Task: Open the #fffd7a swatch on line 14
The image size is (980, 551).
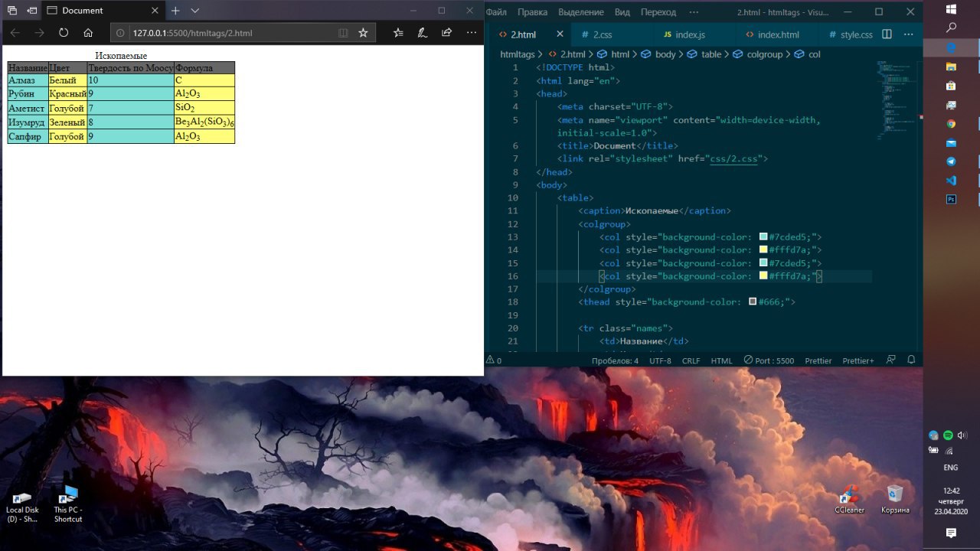Action: click(x=763, y=249)
